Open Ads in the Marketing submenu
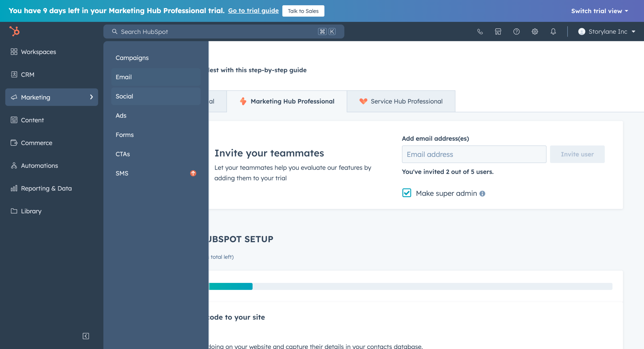The image size is (644, 349). point(156,116)
